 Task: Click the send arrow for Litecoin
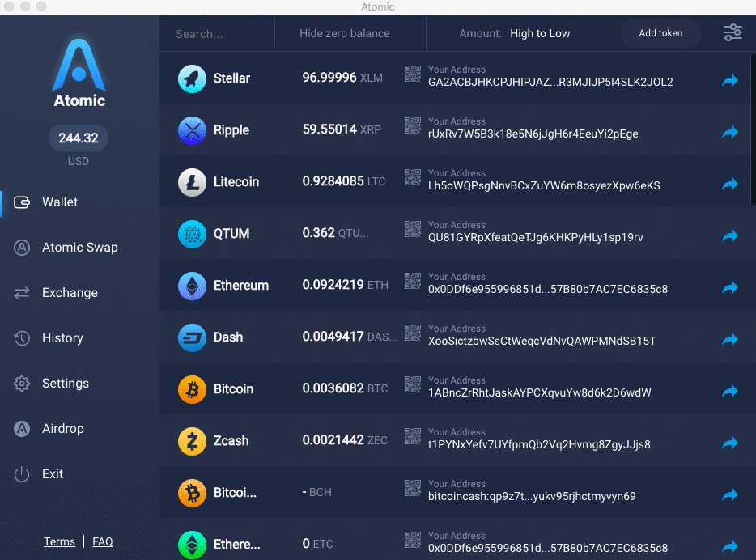click(x=730, y=184)
